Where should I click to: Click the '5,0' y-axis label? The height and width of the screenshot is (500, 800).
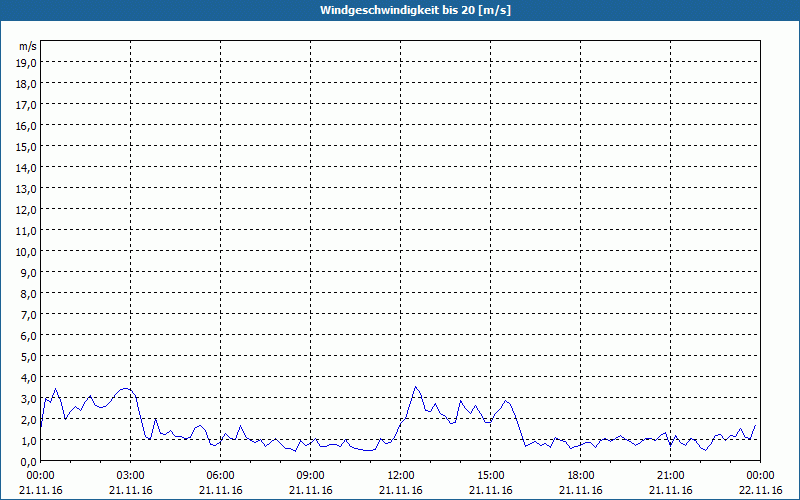pos(30,357)
